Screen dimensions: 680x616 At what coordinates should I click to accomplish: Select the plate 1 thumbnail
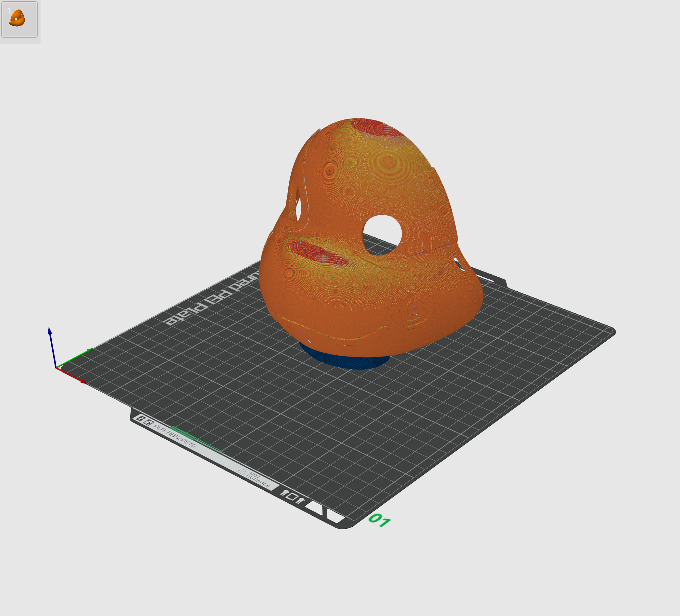[19, 19]
